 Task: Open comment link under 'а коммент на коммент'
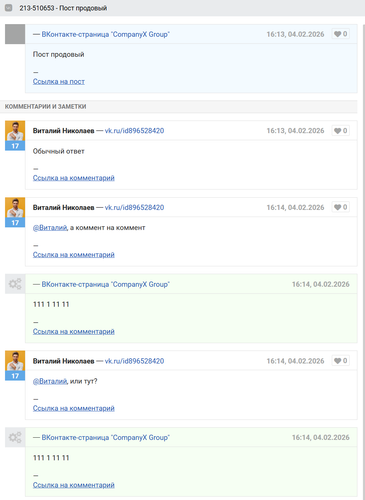point(74,255)
